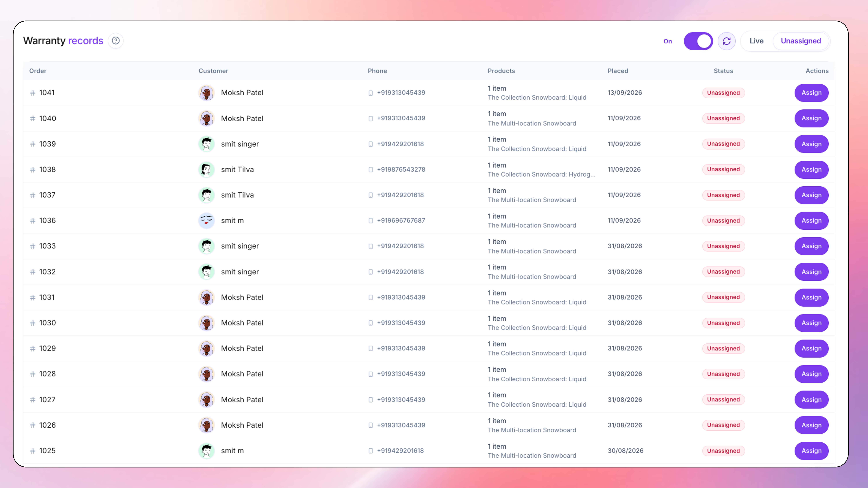Click placed date 13/09/2026
This screenshot has width=868, height=488.
coord(625,93)
